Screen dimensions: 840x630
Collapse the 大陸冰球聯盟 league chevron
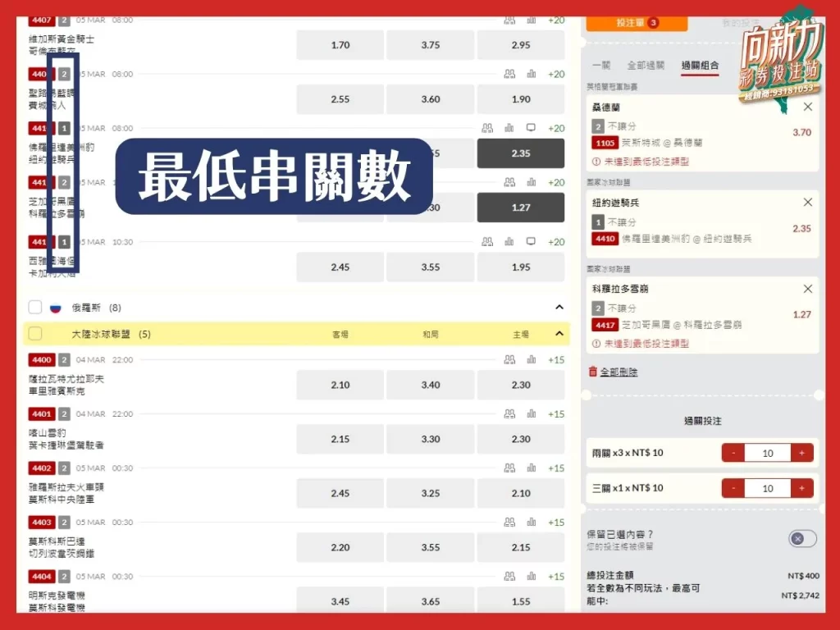click(x=559, y=334)
